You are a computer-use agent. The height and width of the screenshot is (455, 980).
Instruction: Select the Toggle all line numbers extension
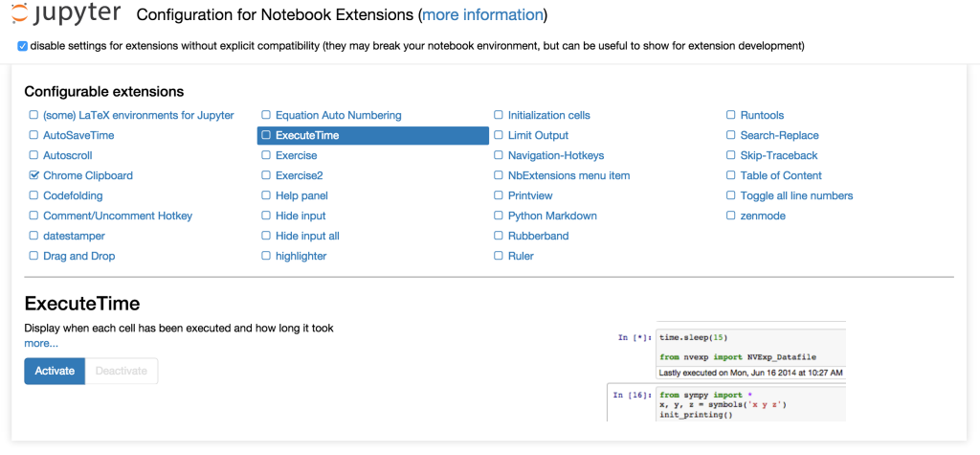tap(796, 196)
